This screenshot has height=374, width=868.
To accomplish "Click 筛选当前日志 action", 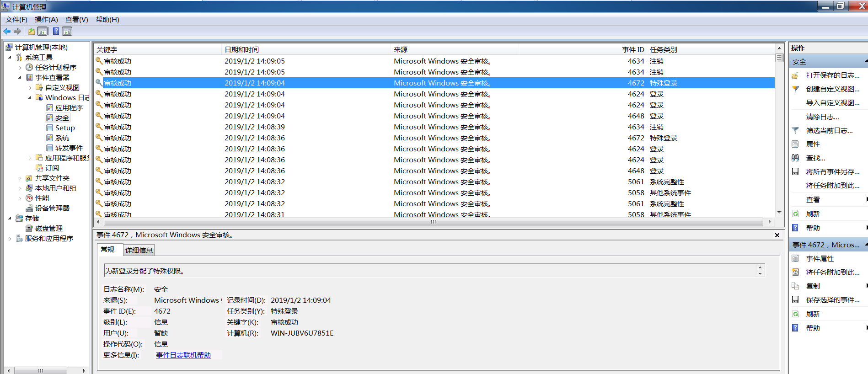I will click(829, 130).
